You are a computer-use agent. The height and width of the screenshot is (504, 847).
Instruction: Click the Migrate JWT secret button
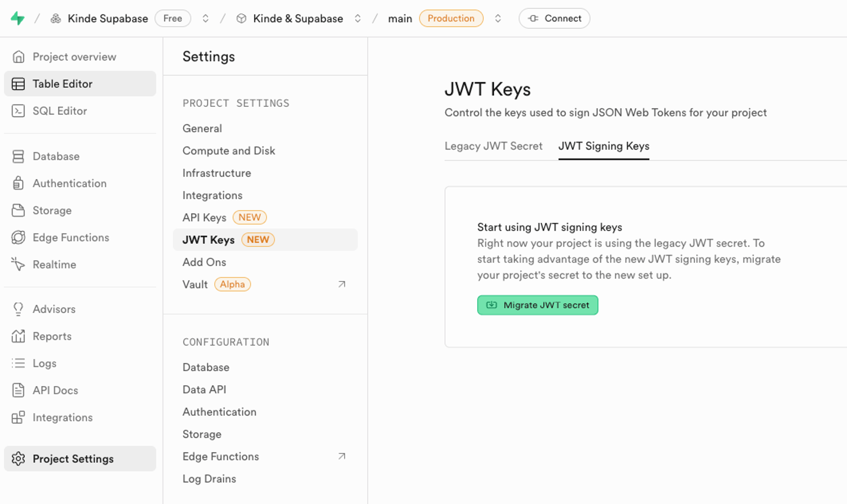tap(537, 305)
